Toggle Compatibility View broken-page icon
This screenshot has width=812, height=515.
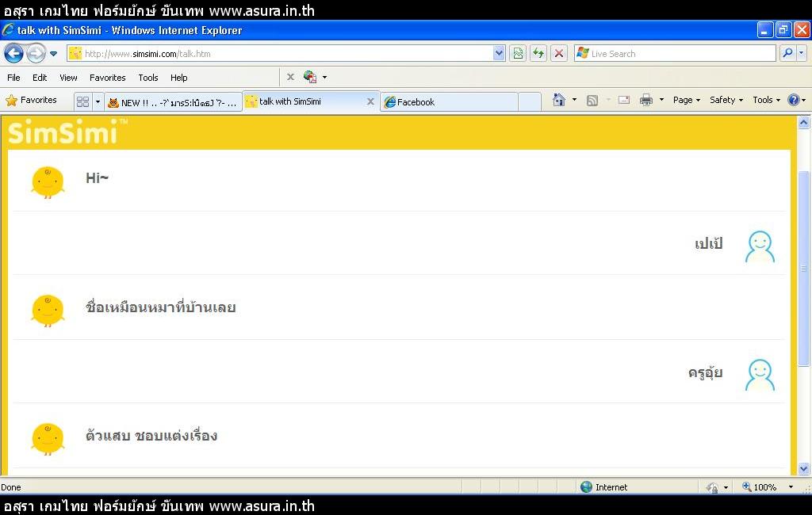pos(518,53)
